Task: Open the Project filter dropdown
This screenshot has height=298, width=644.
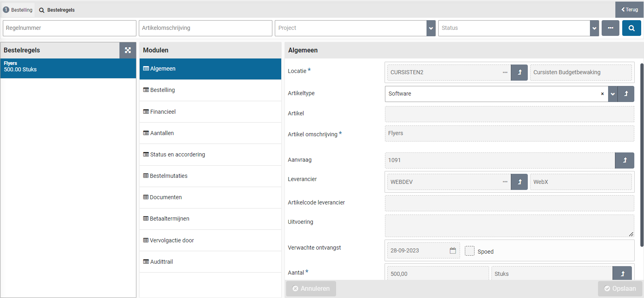Action: pyautogui.click(x=431, y=28)
